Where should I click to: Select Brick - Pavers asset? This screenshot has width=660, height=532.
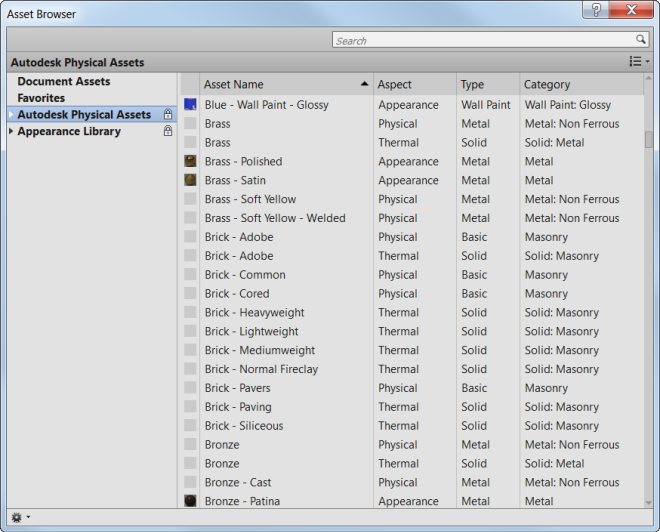click(x=237, y=388)
